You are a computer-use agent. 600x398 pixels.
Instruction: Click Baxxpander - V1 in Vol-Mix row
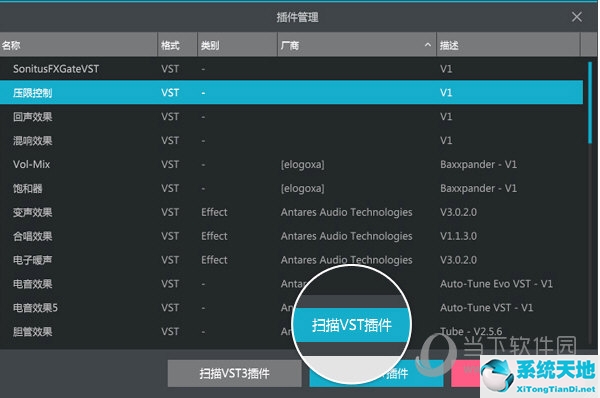point(478,165)
